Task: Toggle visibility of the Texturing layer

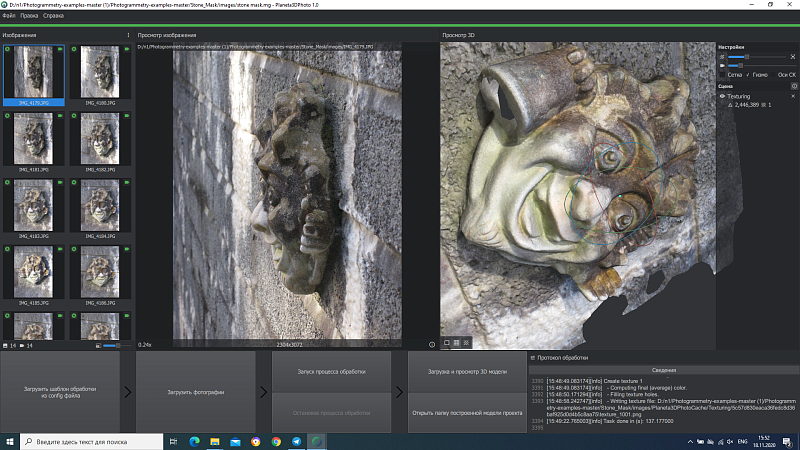Action: coord(722,96)
